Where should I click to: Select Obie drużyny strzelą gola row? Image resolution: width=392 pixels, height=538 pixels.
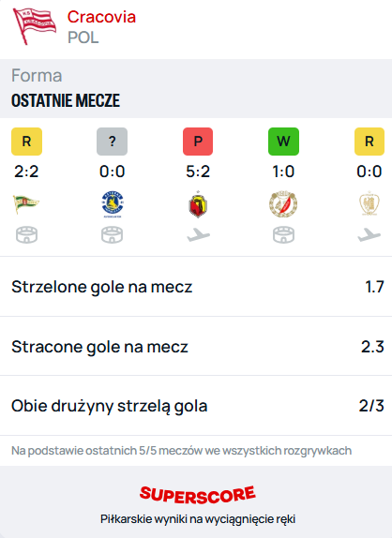coord(196,406)
